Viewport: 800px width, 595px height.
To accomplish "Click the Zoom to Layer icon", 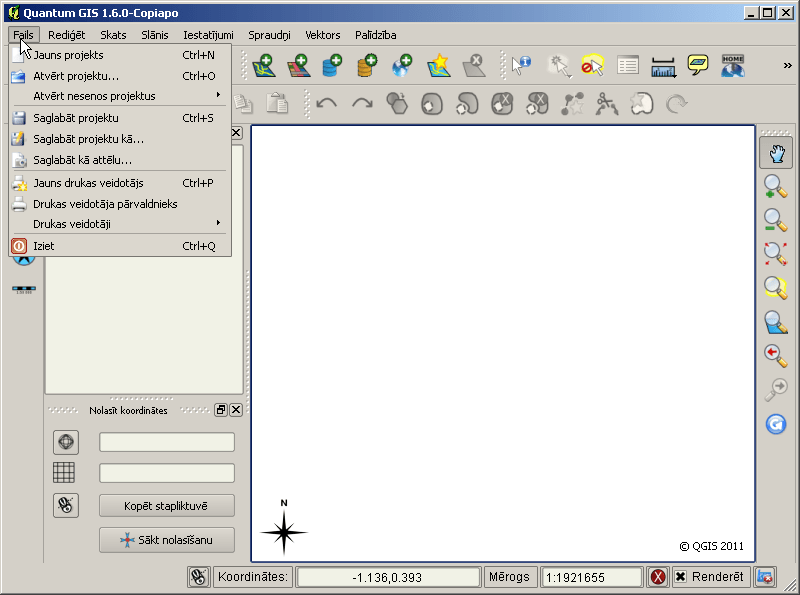I will click(776, 322).
